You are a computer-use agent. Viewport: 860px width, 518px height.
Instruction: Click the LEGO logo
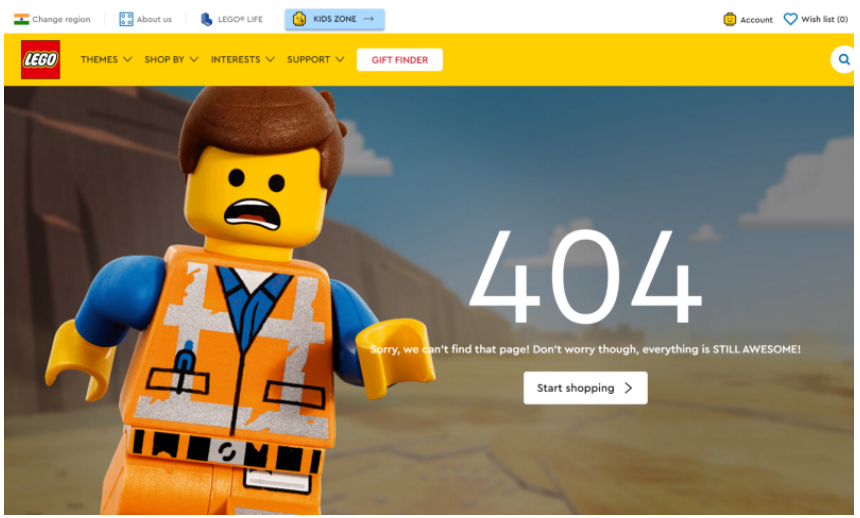click(41, 59)
